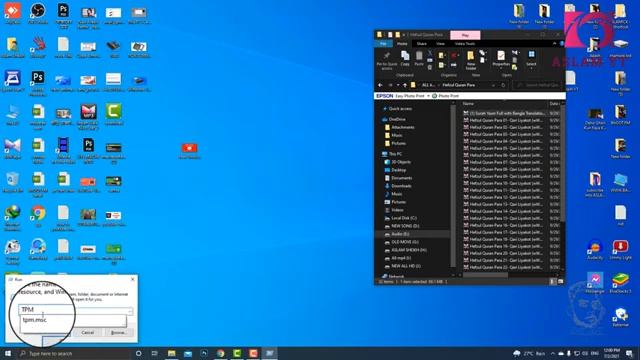This screenshot has height=360, width=640.
Task: Click Explorer file list horizontal scrollbar
Action: coord(486,275)
